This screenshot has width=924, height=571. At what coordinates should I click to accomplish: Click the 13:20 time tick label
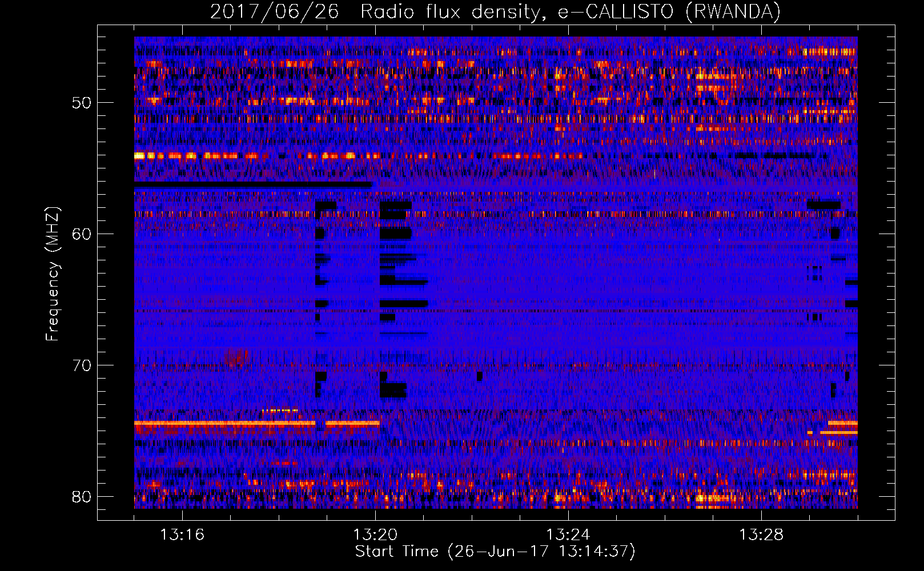click(x=375, y=535)
